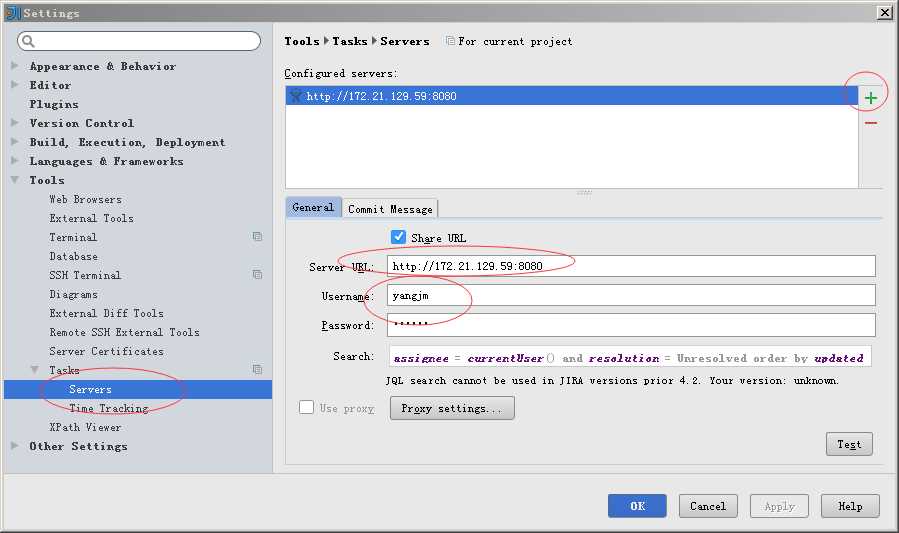The width and height of the screenshot is (899, 533).
Task: Enable the Use proxy checkbox
Action: (x=307, y=407)
